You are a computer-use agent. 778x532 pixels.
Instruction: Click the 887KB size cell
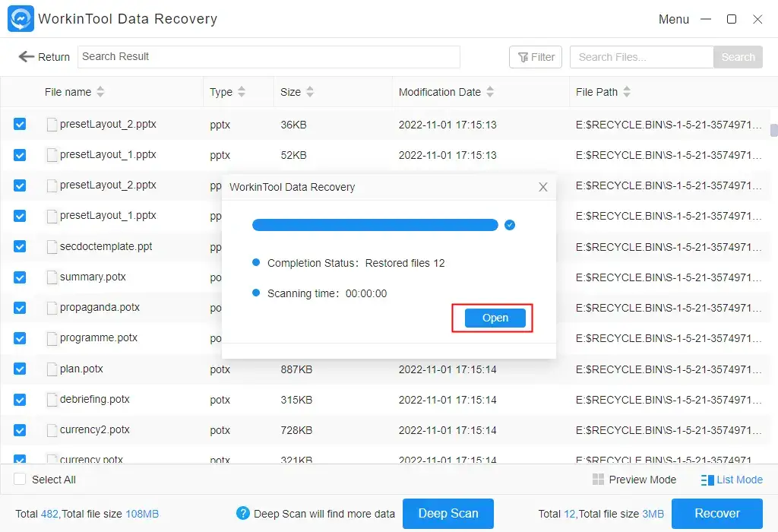[x=296, y=369]
